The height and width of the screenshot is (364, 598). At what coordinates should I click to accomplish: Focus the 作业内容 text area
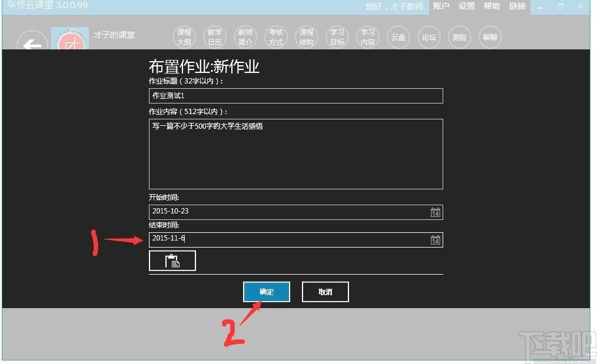296,154
